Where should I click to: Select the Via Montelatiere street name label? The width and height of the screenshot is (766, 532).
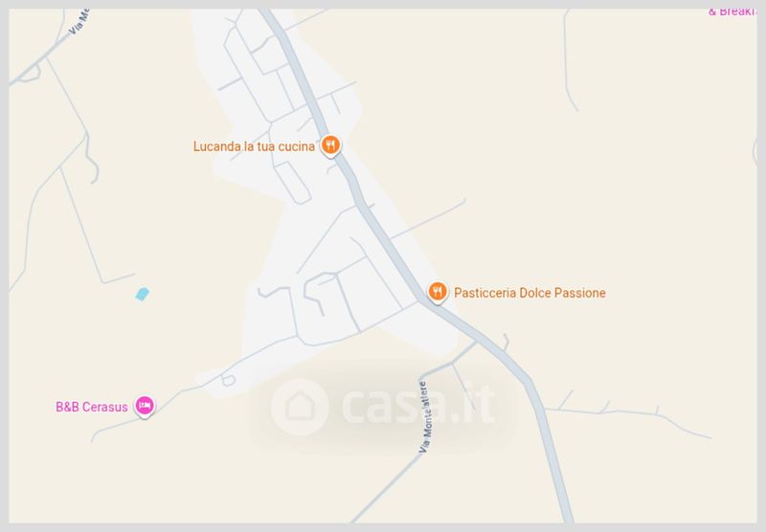[x=424, y=417]
